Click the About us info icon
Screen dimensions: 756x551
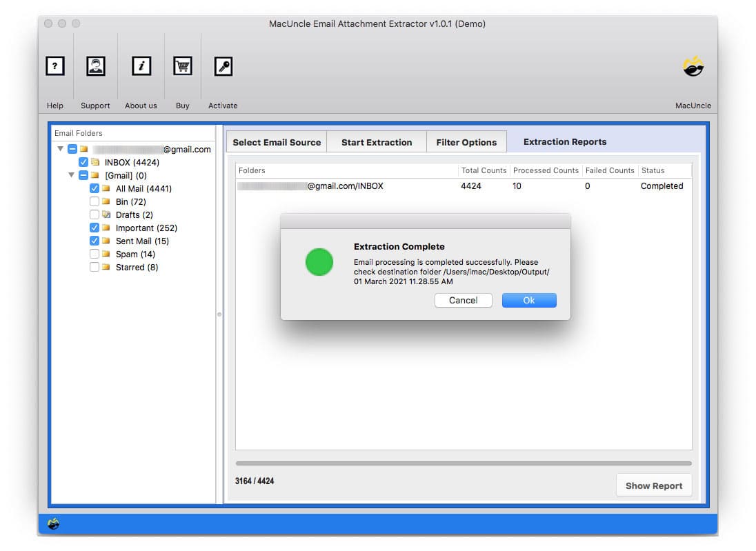point(141,66)
